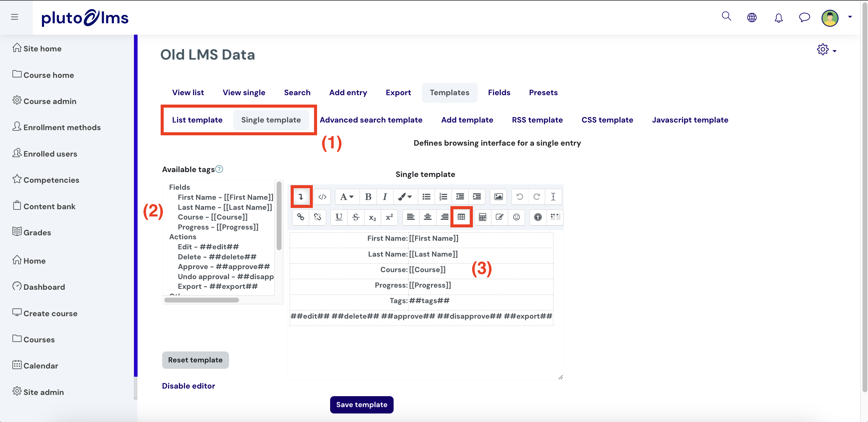Open the Fields tab
Viewport: 868px width, 422px height.
(499, 92)
